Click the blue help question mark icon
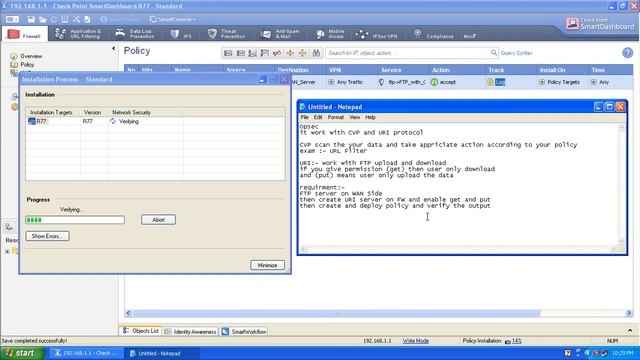Viewport: 640px width, 360px height. coord(627,53)
